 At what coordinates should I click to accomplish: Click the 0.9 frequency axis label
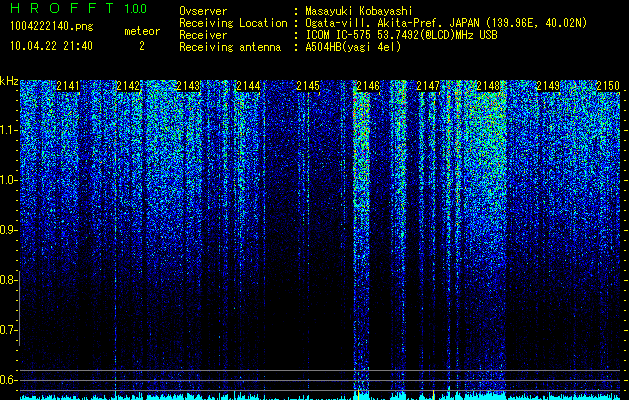pyautogui.click(x=9, y=230)
